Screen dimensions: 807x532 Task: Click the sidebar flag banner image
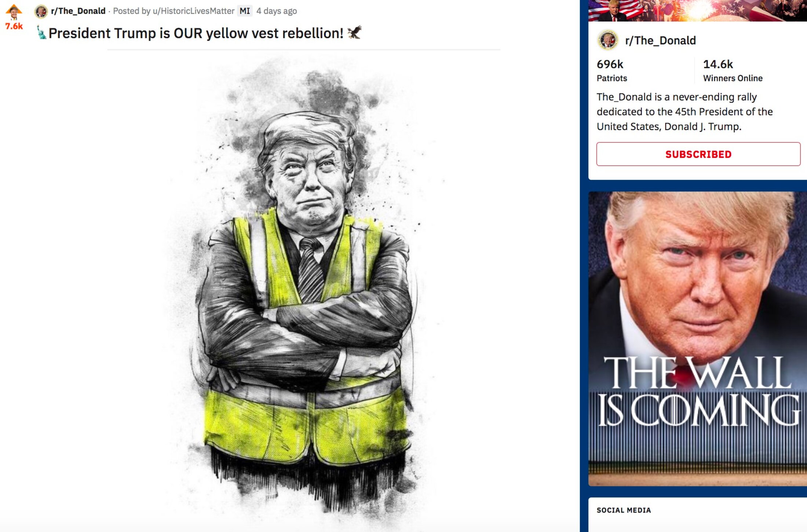pyautogui.click(x=698, y=11)
